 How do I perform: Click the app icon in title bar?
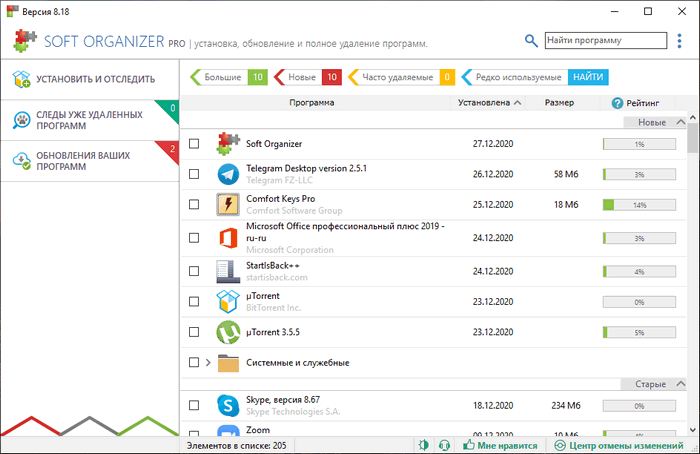12,12
